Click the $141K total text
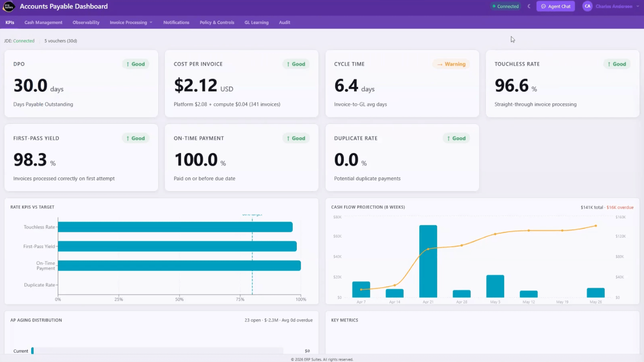Viewport: 644px width, 362px height. click(x=592, y=207)
